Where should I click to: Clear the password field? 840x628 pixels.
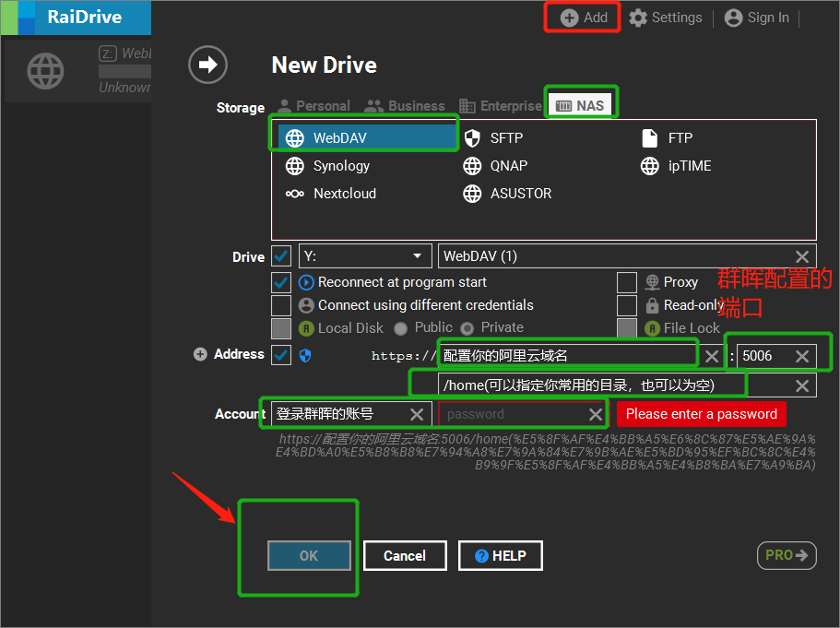click(x=595, y=414)
